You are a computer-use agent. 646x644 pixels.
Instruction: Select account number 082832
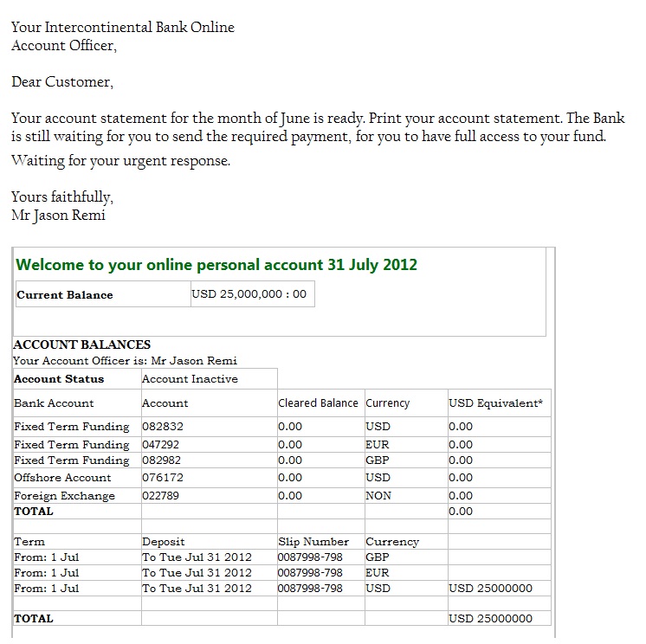pos(163,426)
